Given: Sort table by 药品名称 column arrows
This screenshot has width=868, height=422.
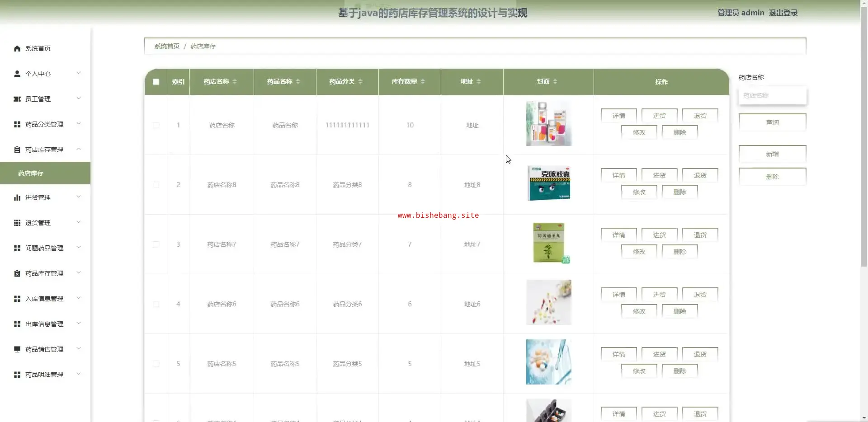Looking at the screenshot, I should (298, 82).
